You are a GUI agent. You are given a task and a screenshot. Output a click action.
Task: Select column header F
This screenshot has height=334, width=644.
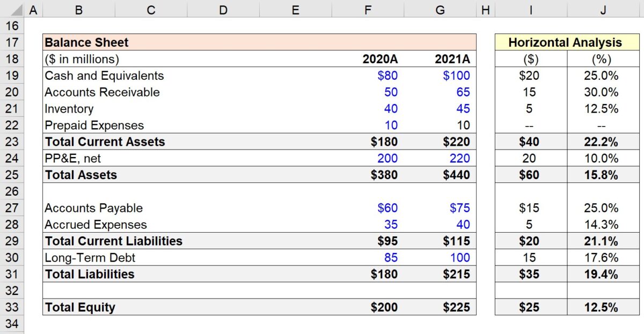368,9
